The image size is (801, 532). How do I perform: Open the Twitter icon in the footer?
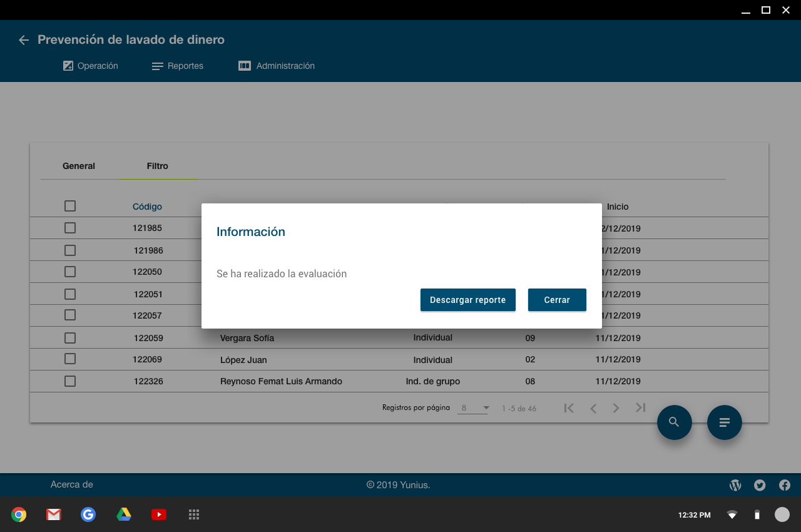[760, 485]
